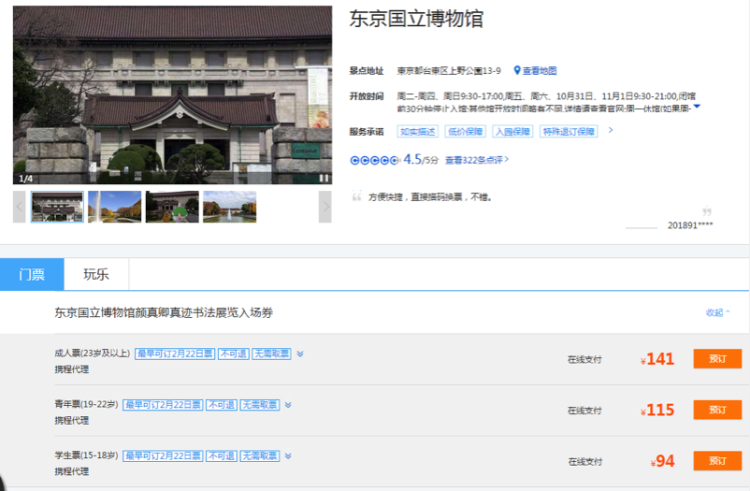Screen dimensions: 750x491
Task: Expand the opening hours details arrow
Action: point(697,107)
